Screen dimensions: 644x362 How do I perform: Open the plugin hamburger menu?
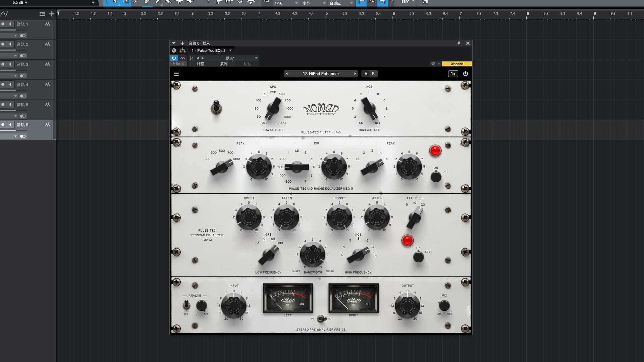(176, 74)
